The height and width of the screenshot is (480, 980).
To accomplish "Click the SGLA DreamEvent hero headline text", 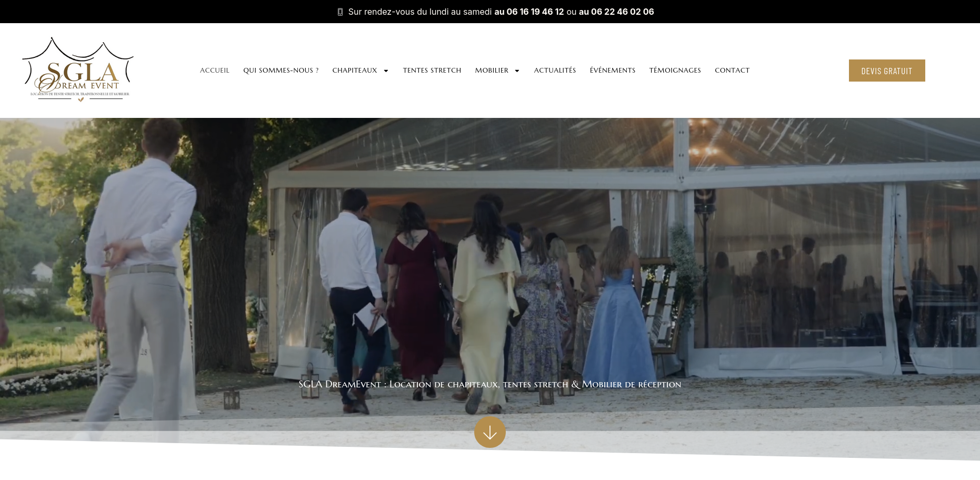I will (489, 384).
